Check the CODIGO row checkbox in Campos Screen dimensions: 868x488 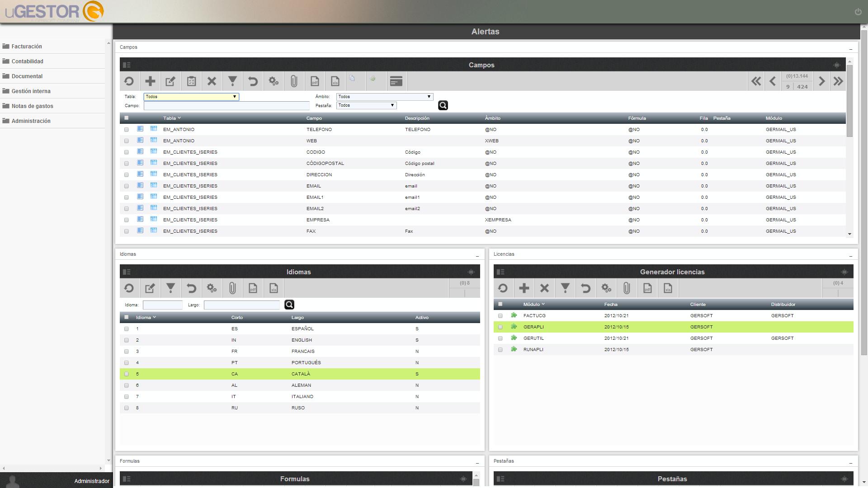127,152
